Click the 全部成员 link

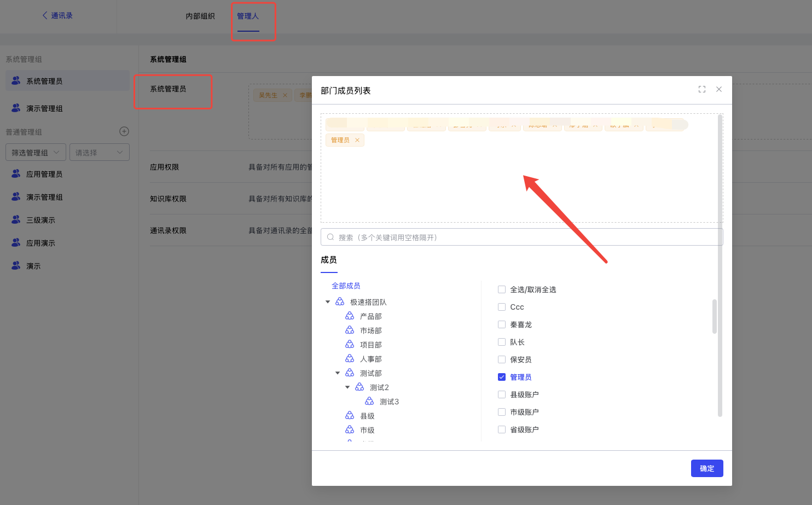pyautogui.click(x=346, y=286)
